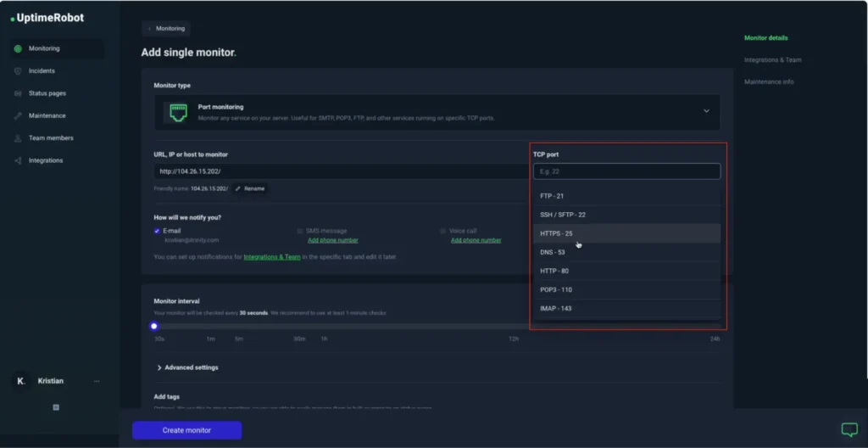The height and width of the screenshot is (448, 868).
Task: Focus the TCP port input field
Action: point(626,171)
